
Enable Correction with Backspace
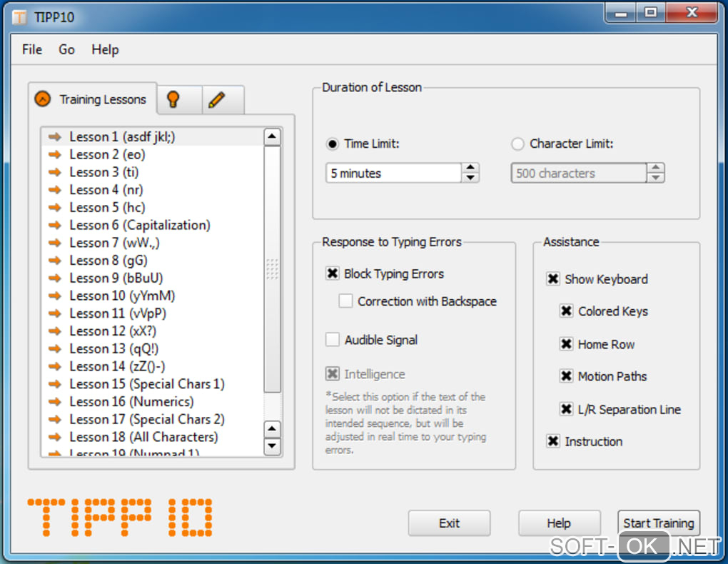[x=345, y=301]
